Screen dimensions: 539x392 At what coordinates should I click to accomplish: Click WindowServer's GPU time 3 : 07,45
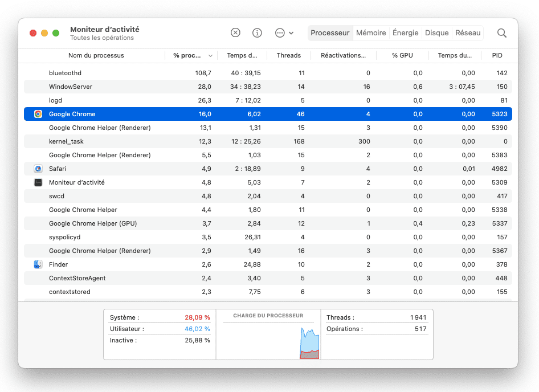tap(462, 87)
